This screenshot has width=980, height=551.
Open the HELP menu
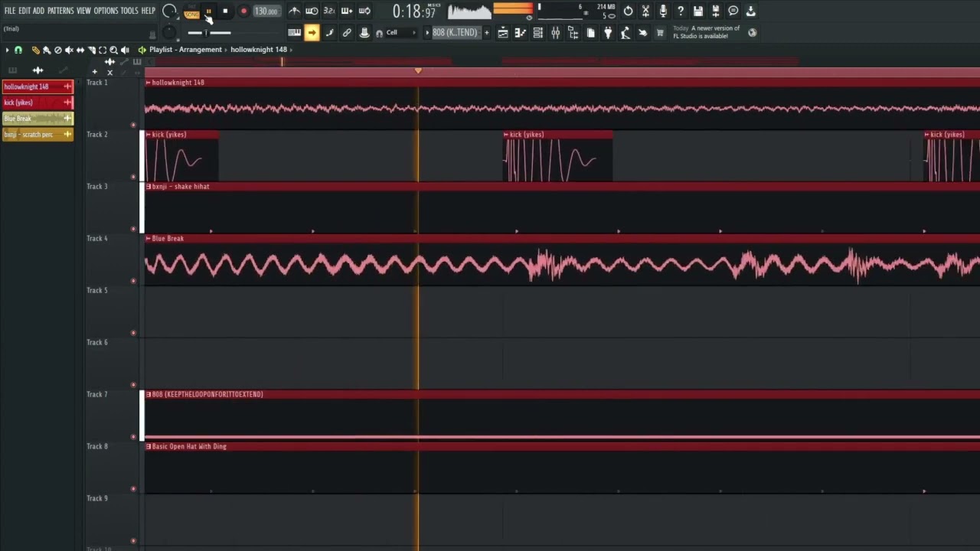(148, 11)
